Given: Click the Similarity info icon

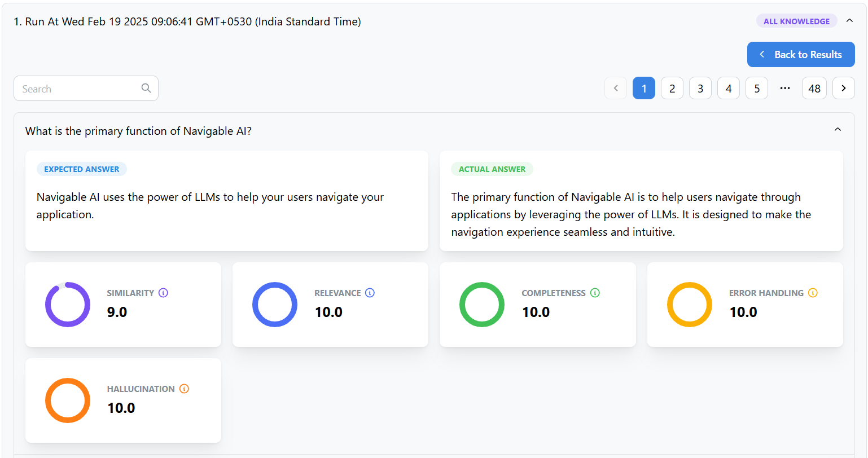Looking at the screenshot, I should coord(164,293).
